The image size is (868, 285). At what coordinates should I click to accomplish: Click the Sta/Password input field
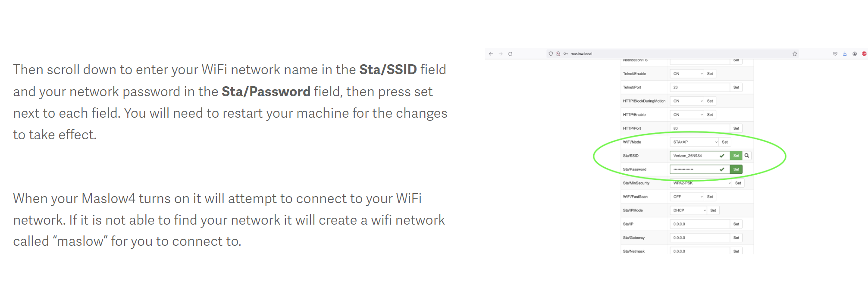pos(694,169)
